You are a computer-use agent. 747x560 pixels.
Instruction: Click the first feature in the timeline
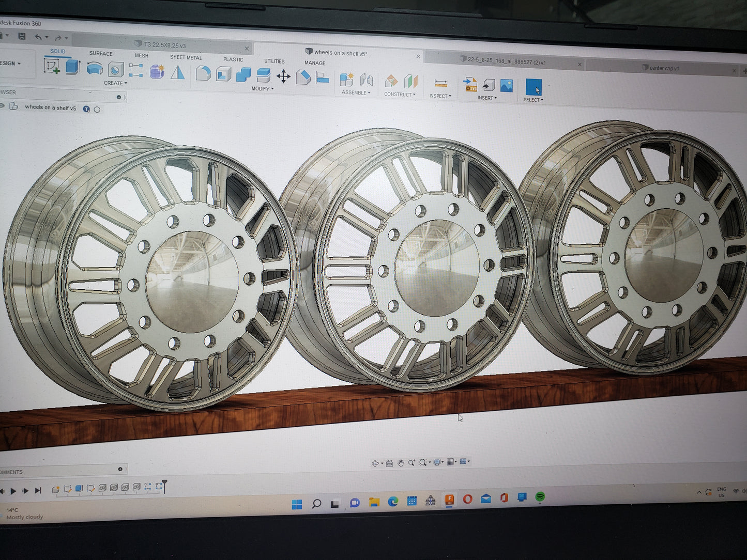[x=55, y=489]
